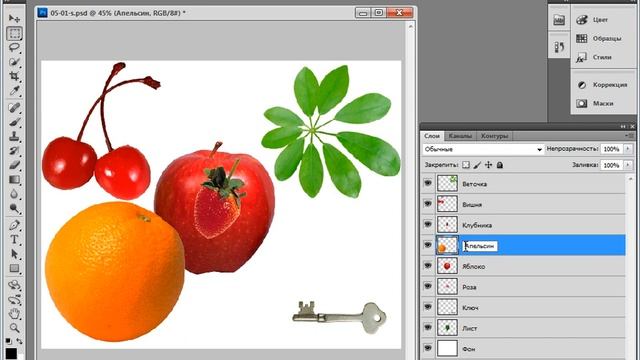This screenshot has height=360, width=640.
Task: Select the Ключ layer by name
Action: [x=470, y=308]
